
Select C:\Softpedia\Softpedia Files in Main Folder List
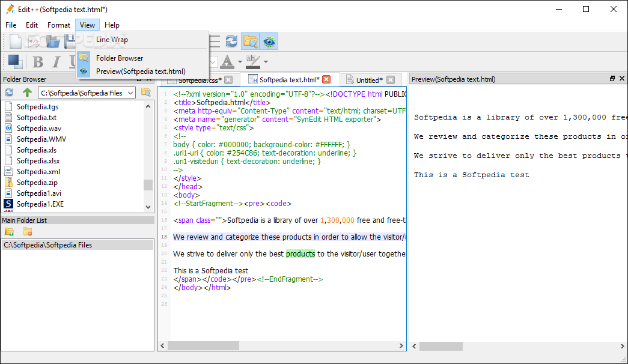click(x=78, y=244)
